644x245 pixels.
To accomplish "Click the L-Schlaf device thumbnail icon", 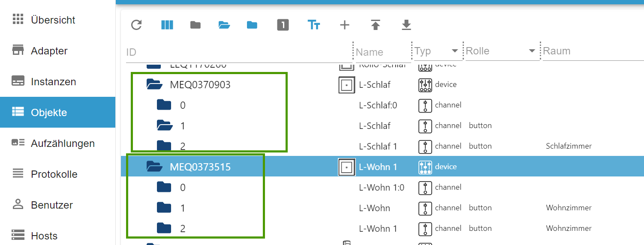I will point(346,84).
